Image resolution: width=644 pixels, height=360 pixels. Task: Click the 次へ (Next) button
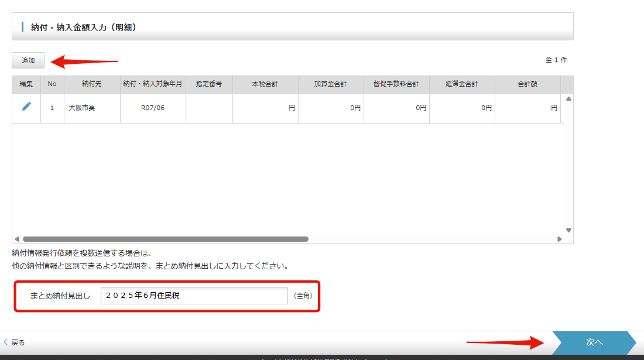pyautogui.click(x=594, y=342)
